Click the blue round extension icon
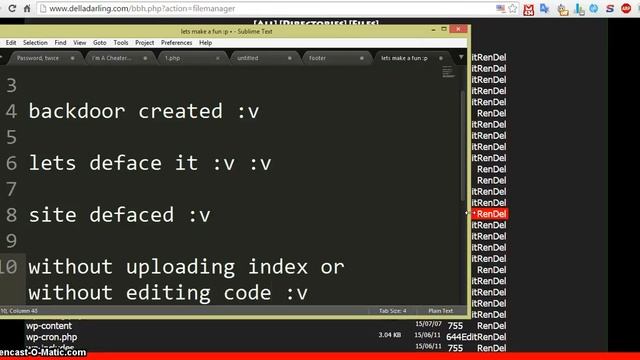This screenshot has width=640, height=360. click(594, 8)
